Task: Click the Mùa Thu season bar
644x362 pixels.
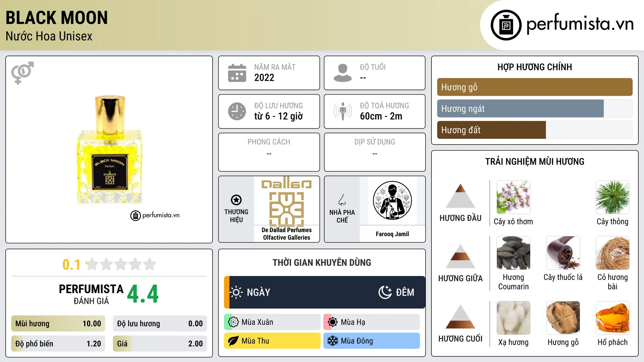Action: click(x=272, y=341)
